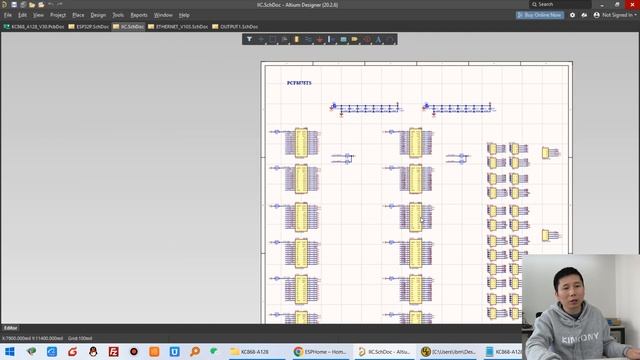Open the Project menu
This screenshot has width=640, height=360.
58,15
